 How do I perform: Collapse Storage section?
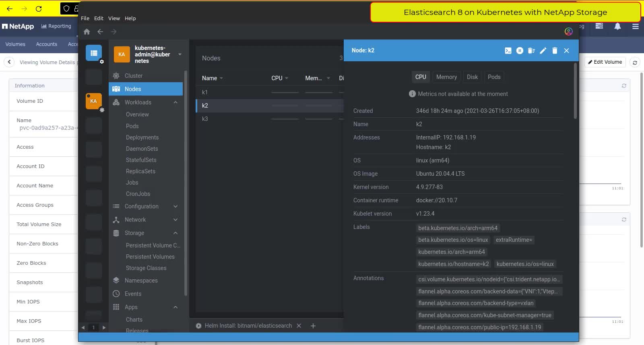coord(175,233)
